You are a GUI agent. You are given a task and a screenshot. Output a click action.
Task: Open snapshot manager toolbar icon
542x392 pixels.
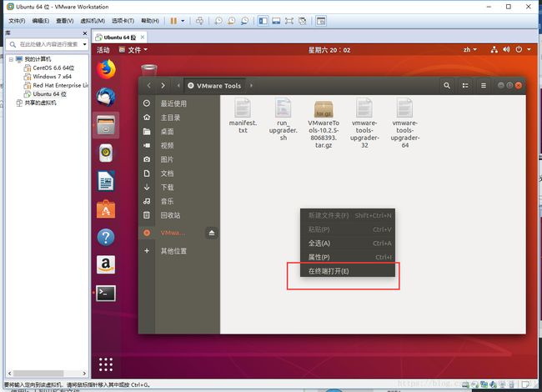[244, 21]
